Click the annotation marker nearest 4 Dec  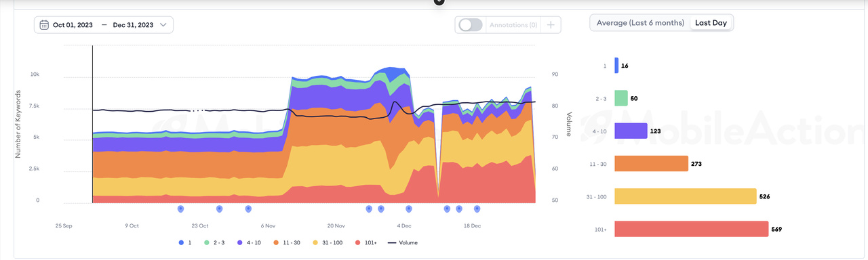408,209
